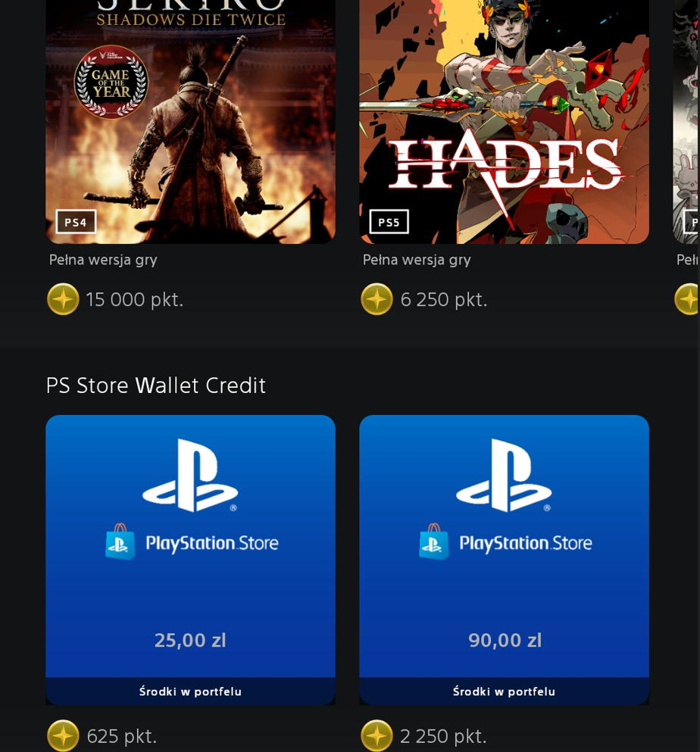Click the Pełna wersja gry label under Hades
The width and height of the screenshot is (700, 752).
[x=417, y=260]
